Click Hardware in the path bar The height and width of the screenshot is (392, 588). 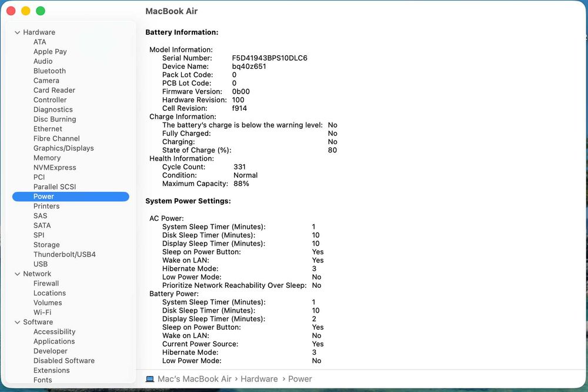(259, 379)
